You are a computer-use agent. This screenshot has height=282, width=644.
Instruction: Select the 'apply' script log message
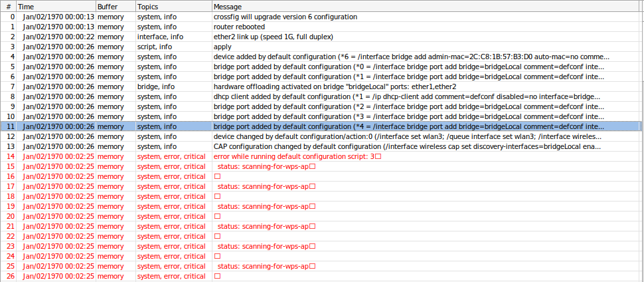222,47
